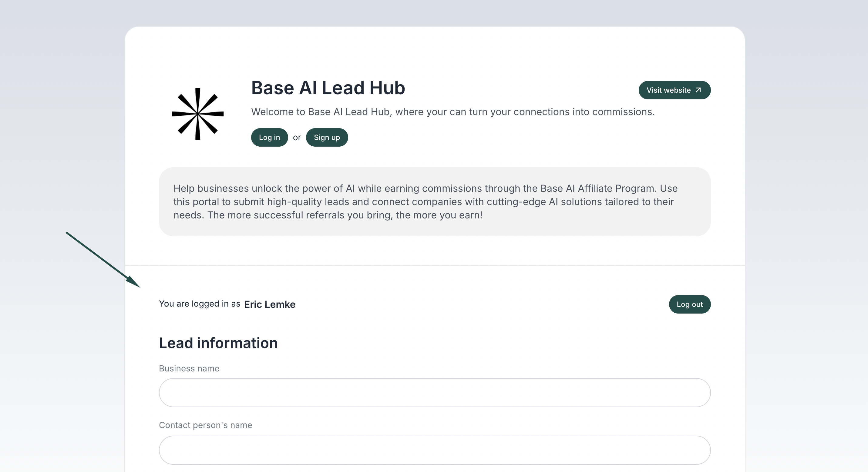Click into the Contact person's name field
This screenshot has width=868, height=472.
point(435,450)
